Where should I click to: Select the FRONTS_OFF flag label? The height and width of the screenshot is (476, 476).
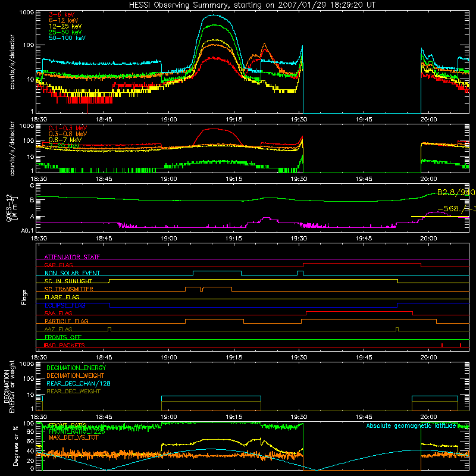click(63, 337)
